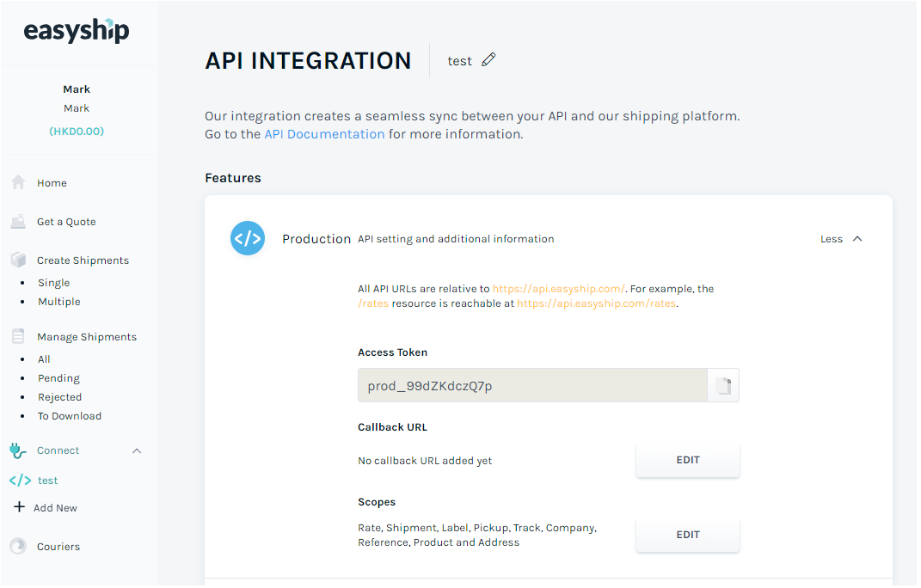
Task: Open Couriers page
Action: tap(58, 547)
